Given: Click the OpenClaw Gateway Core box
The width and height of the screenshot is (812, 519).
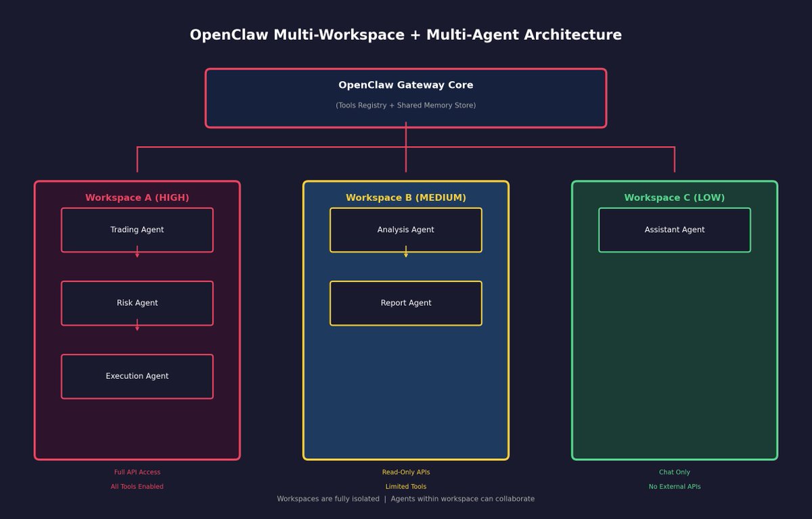Looking at the screenshot, I should tap(405, 97).
